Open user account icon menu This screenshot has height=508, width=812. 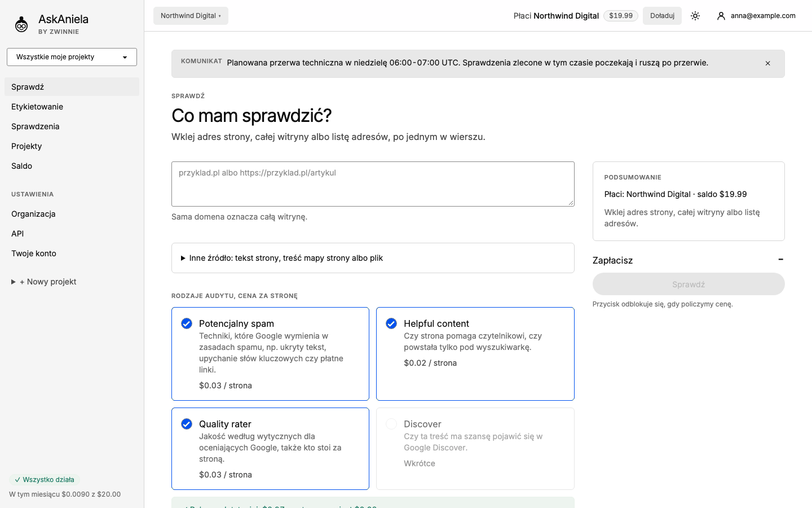click(x=721, y=16)
